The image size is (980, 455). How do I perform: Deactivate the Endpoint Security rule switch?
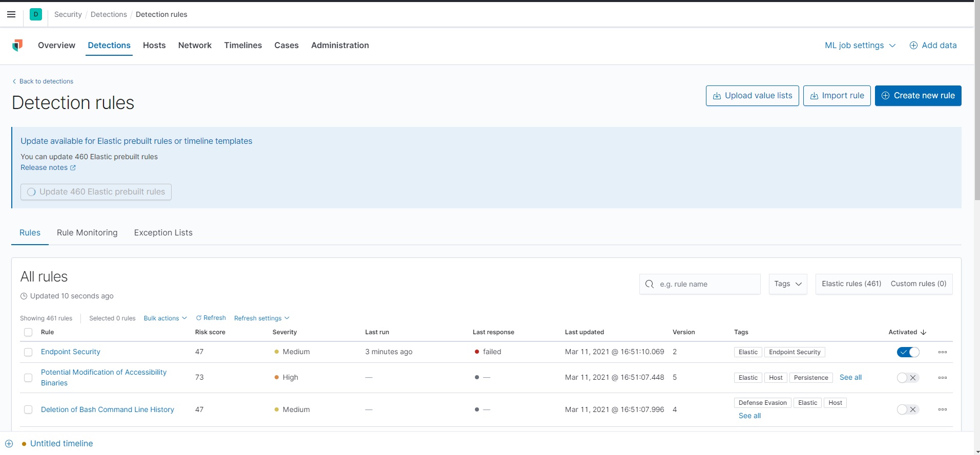[x=908, y=352]
